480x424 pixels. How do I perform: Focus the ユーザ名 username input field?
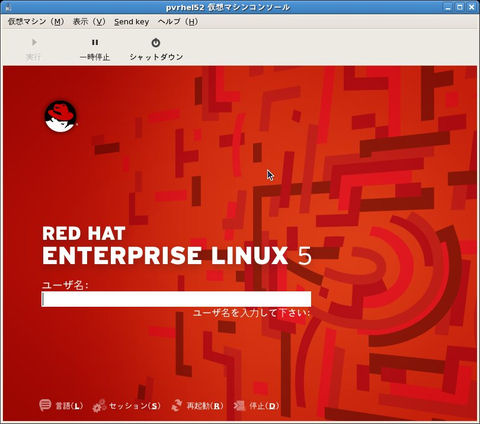[x=176, y=299]
